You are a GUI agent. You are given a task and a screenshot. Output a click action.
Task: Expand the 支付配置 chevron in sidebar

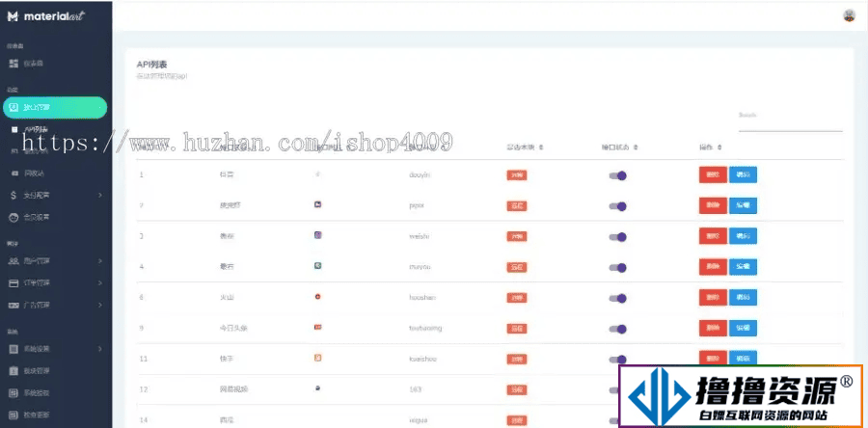(100, 195)
